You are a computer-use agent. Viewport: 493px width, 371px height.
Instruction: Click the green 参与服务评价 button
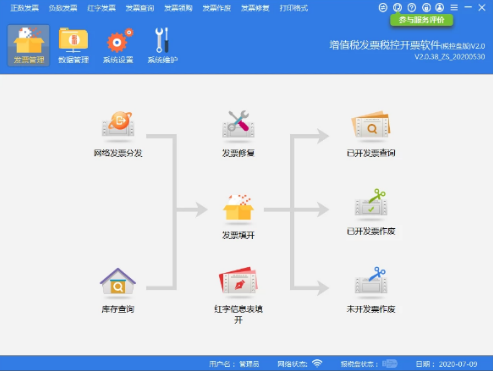pos(421,20)
